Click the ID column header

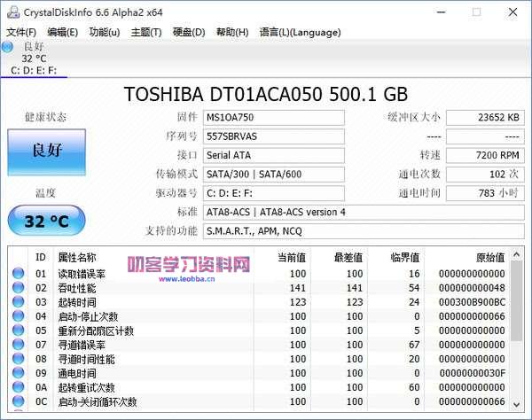41,257
